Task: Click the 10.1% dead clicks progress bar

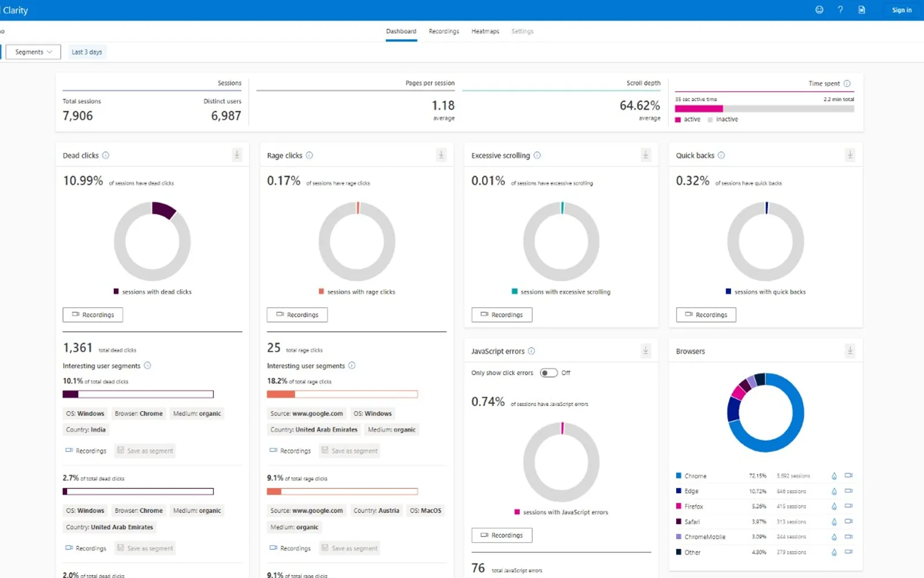Action: [138, 394]
